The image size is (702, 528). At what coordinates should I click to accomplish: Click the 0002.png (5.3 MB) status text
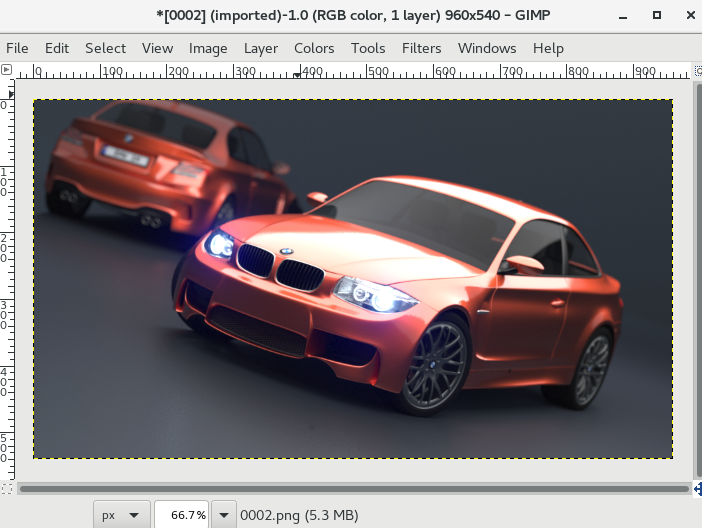299,515
